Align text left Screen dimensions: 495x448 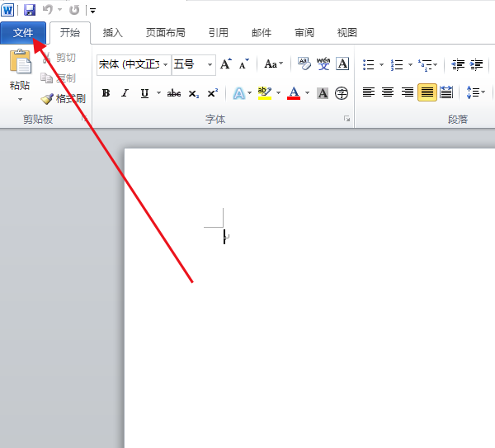point(369,92)
